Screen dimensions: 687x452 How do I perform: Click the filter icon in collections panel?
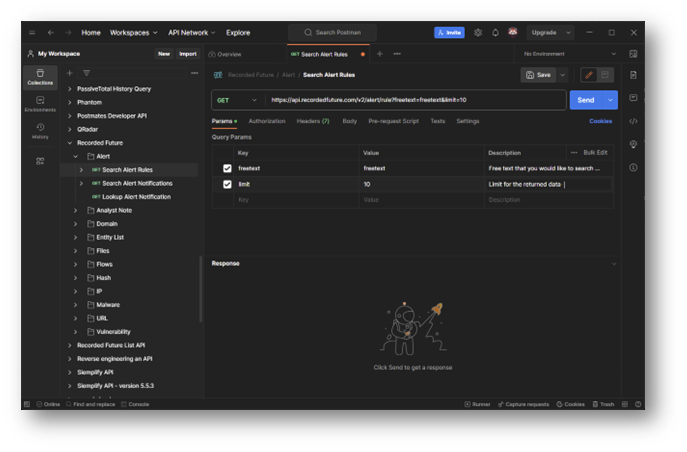86,73
